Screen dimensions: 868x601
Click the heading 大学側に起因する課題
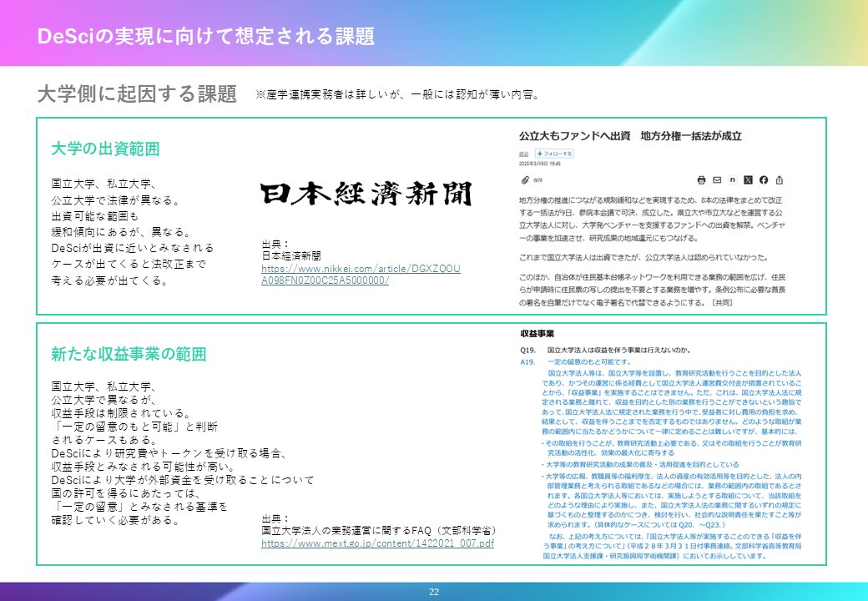point(137,93)
